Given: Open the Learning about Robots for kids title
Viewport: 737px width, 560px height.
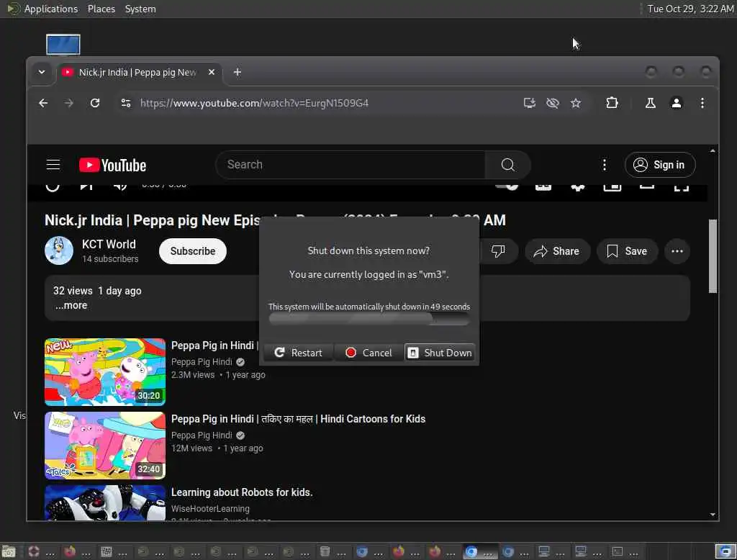Looking at the screenshot, I should (242, 492).
